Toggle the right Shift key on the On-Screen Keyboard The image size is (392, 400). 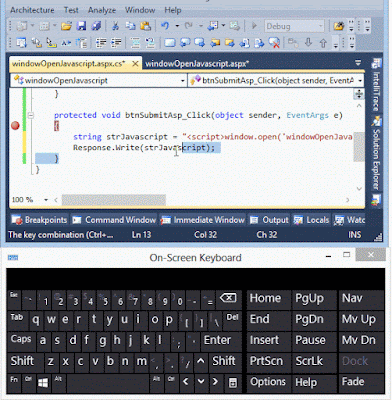(x=224, y=361)
